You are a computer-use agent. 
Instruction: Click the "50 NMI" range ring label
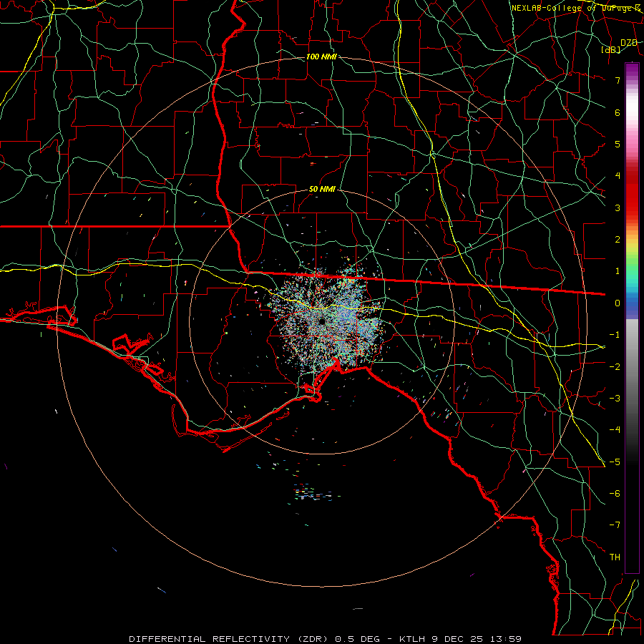(322, 190)
